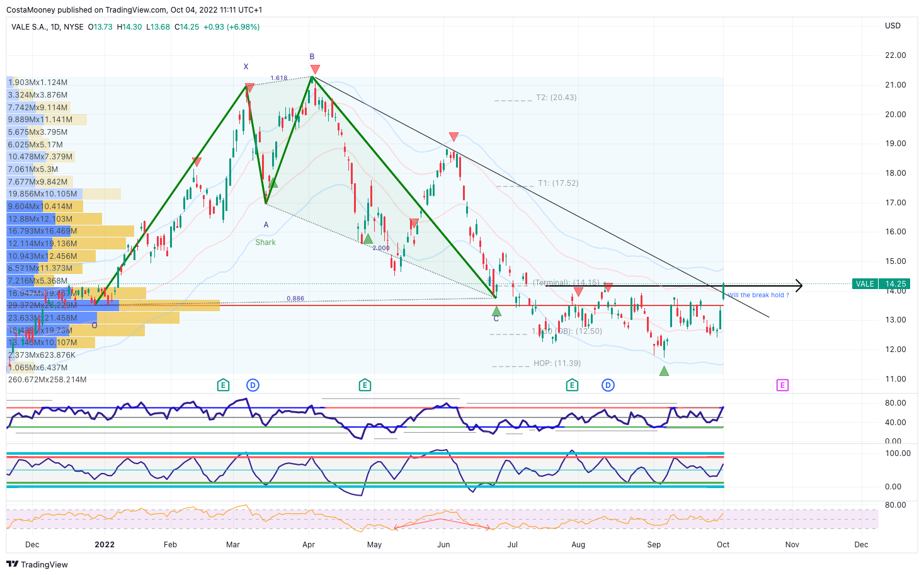Click the green up triangle below point C
The width and height of the screenshot is (924, 575).
[496, 311]
